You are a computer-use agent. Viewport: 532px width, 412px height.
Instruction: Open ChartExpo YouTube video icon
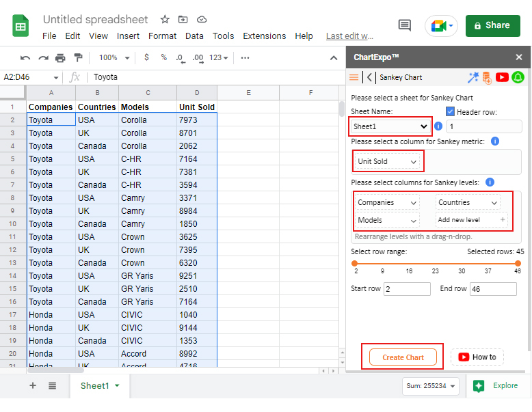(502, 77)
